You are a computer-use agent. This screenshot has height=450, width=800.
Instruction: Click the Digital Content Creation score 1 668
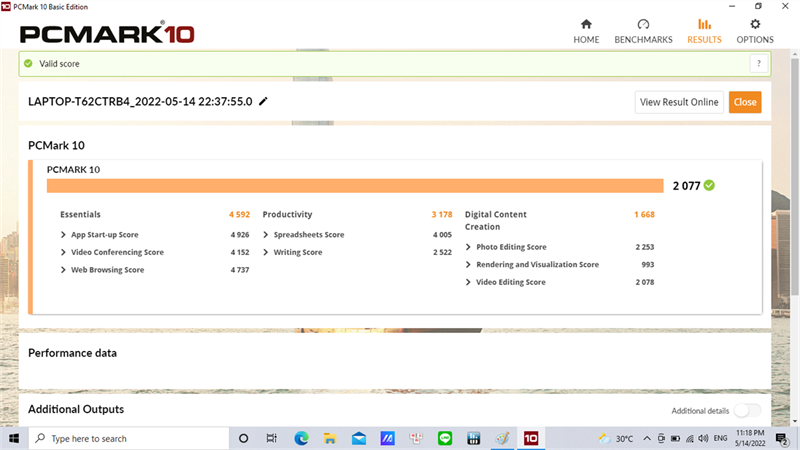(644, 214)
